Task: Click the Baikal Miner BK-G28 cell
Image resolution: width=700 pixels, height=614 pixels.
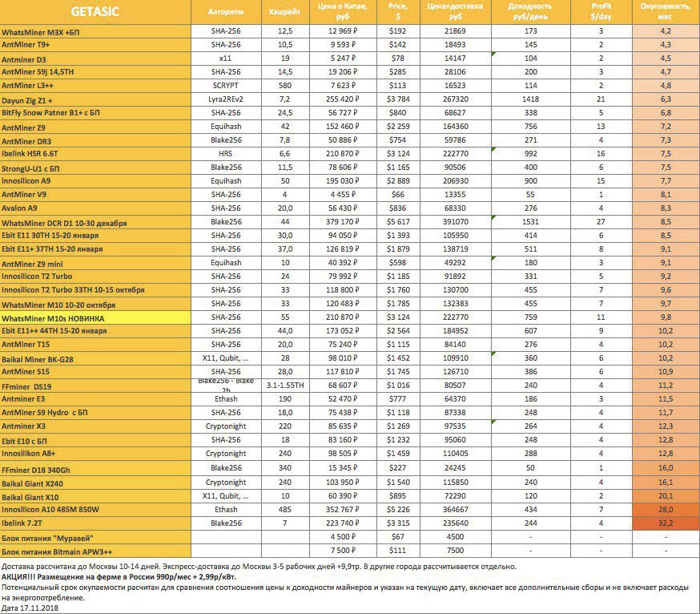Action: 95,359
